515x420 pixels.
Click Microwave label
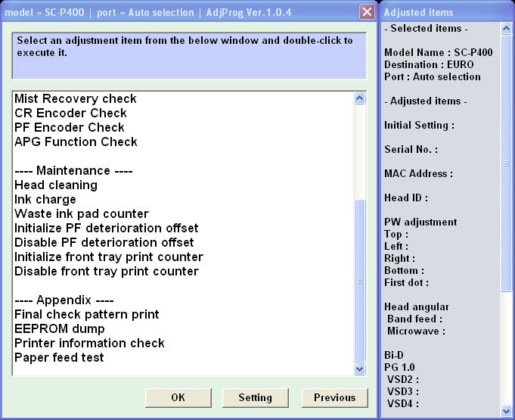coord(417,331)
